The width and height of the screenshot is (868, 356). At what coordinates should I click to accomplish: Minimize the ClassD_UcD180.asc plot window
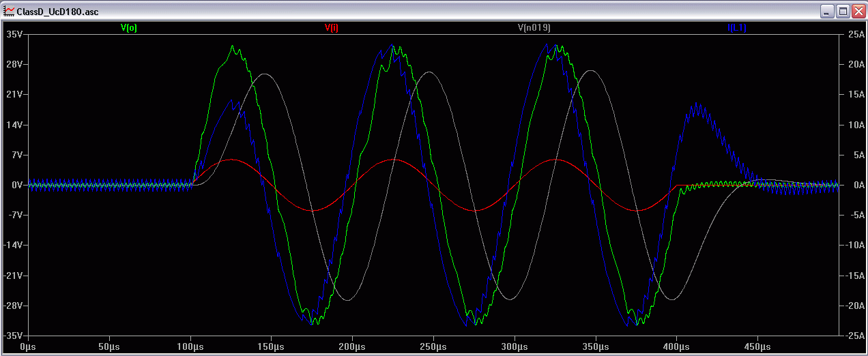click(x=828, y=12)
